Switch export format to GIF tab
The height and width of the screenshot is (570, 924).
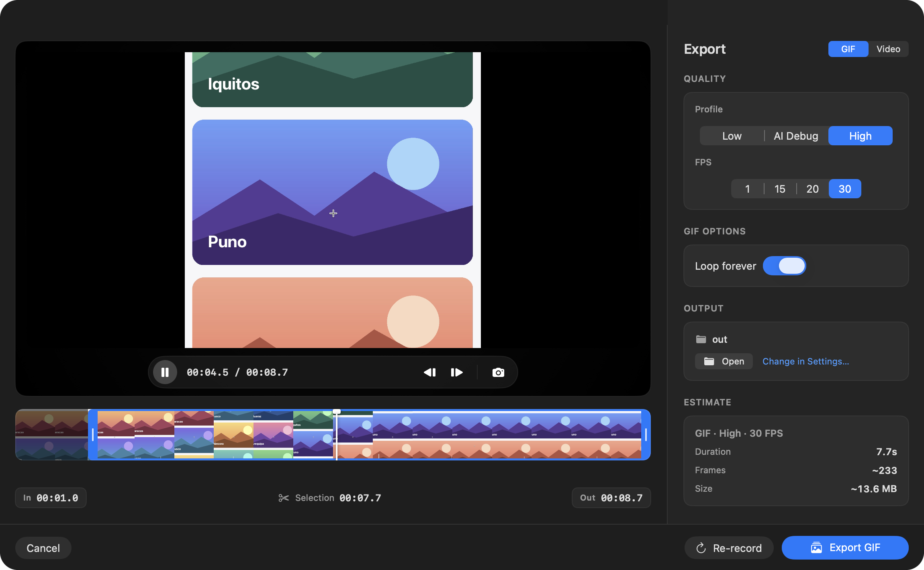848,49
